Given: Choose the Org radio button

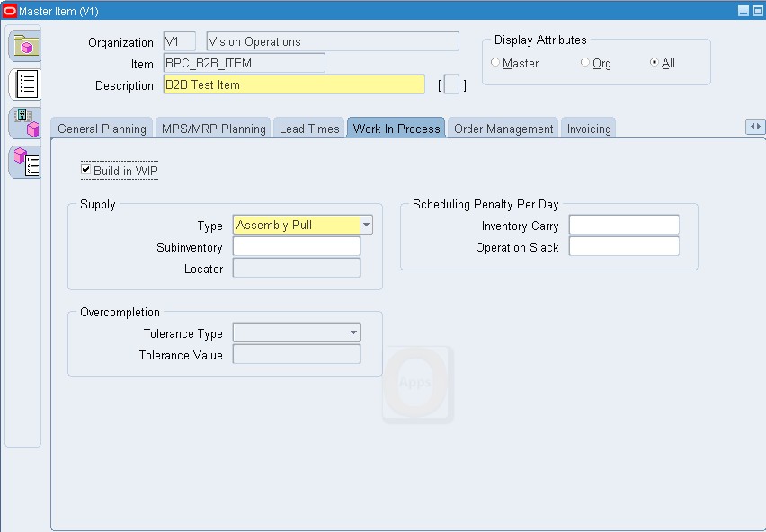Looking at the screenshot, I should (x=583, y=63).
